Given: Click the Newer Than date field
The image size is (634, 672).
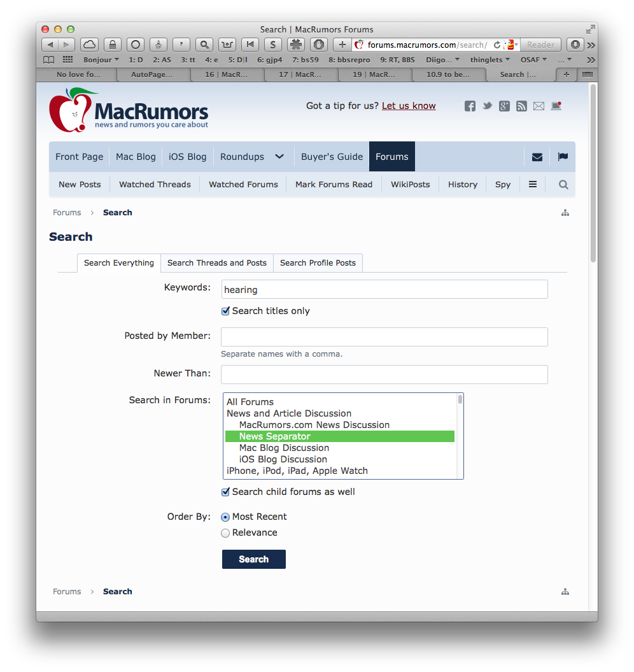Looking at the screenshot, I should [x=384, y=375].
